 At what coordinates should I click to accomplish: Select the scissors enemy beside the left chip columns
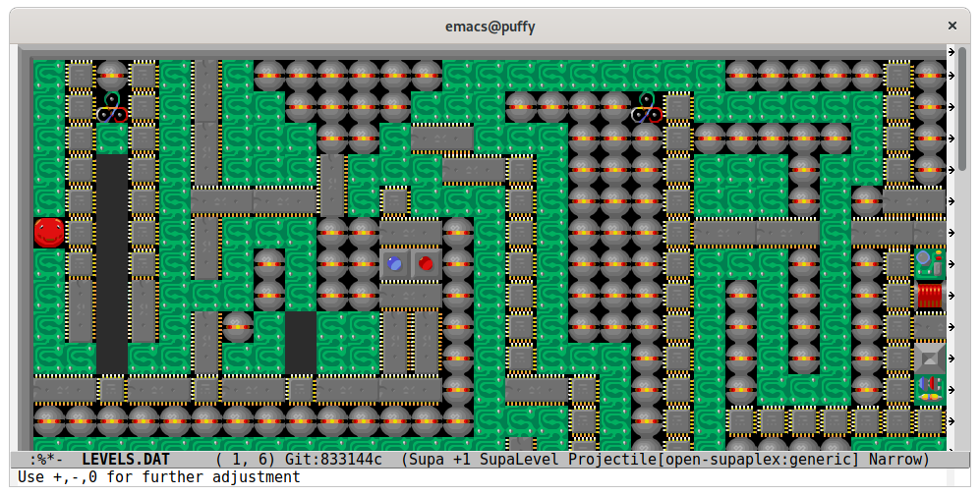tap(112, 107)
